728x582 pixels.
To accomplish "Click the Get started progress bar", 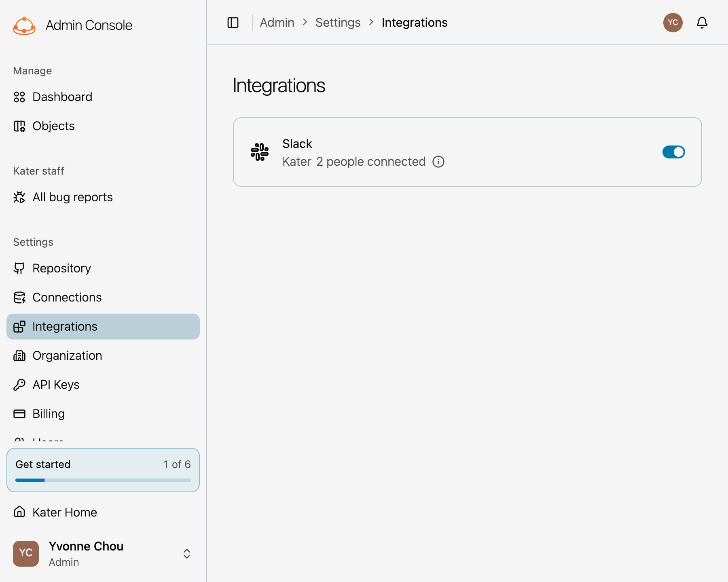I will (x=103, y=480).
